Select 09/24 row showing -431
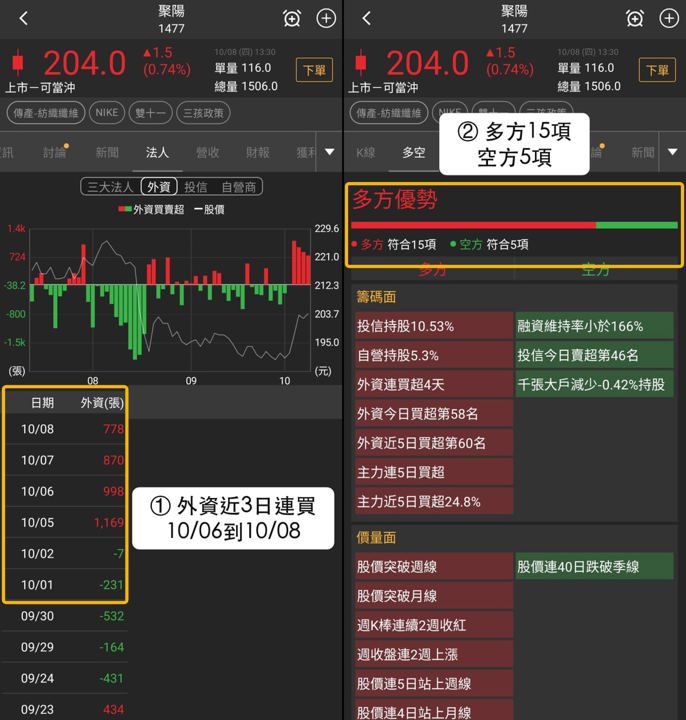Image resolution: width=686 pixels, height=720 pixels. pyautogui.click(x=65, y=678)
